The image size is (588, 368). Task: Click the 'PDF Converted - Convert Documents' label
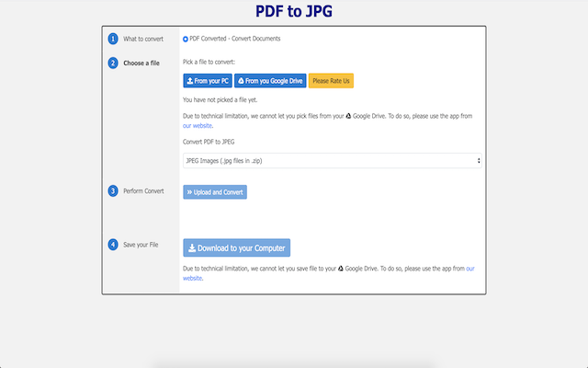point(235,39)
